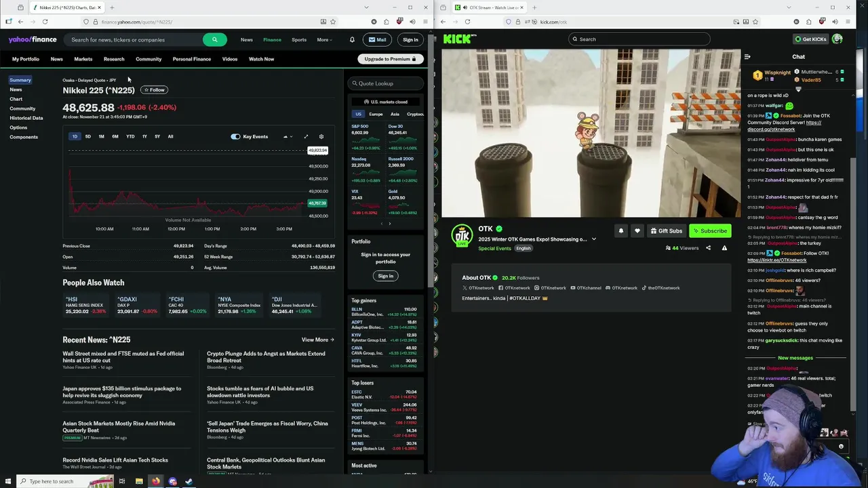Open View More recent news link
Viewport: 868px width, 488px height.
coord(317,340)
